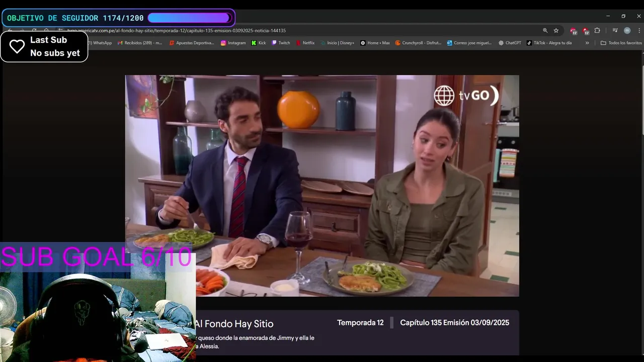
Task: Open the first red extension with badge 17
Action: click(x=573, y=31)
